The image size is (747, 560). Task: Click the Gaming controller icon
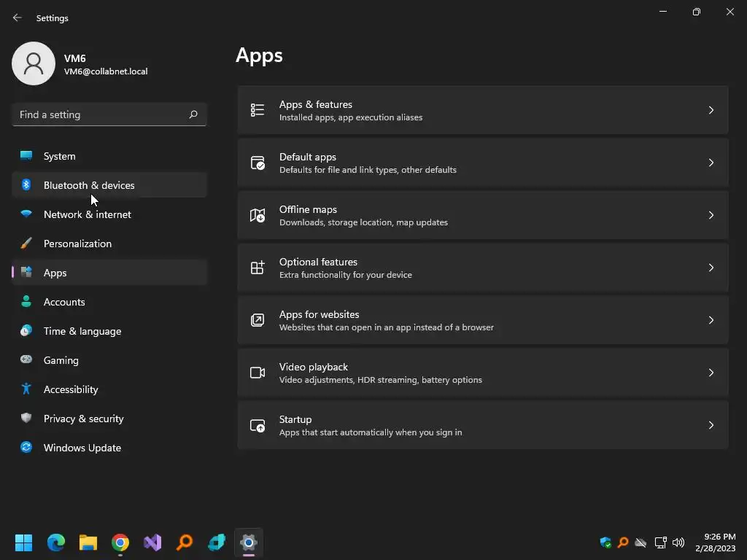click(26, 359)
